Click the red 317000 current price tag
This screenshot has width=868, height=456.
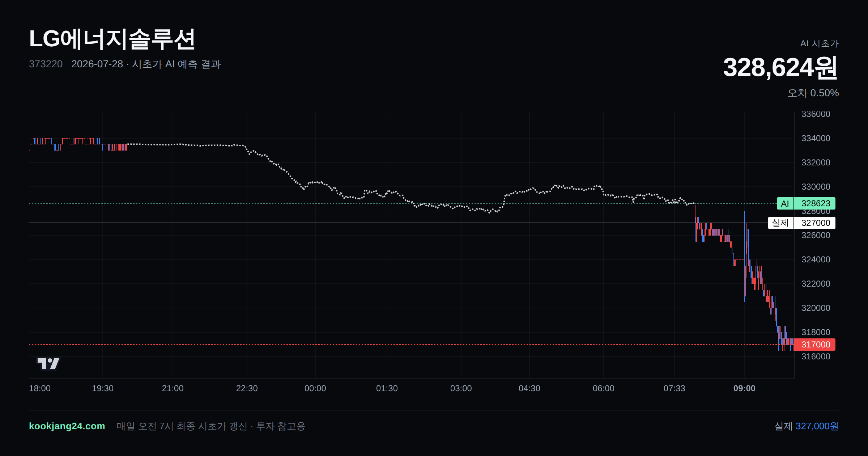[x=815, y=345]
